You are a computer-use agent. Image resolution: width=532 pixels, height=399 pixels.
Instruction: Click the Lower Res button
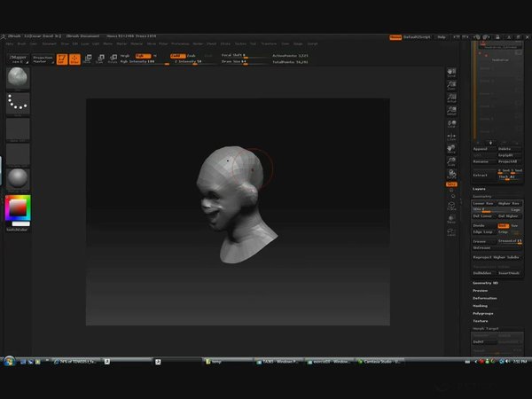484,204
